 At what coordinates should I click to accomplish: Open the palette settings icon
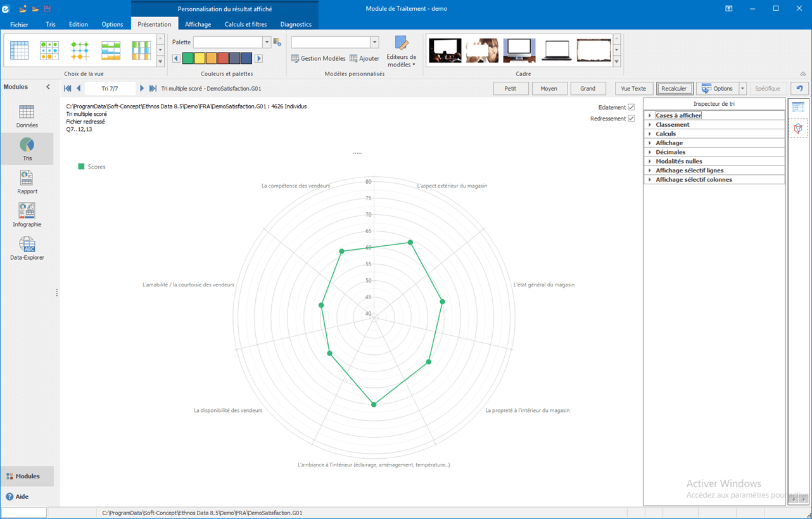pos(277,42)
